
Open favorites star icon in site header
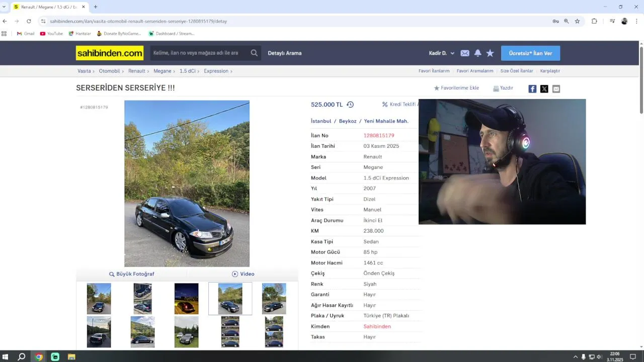490,53
